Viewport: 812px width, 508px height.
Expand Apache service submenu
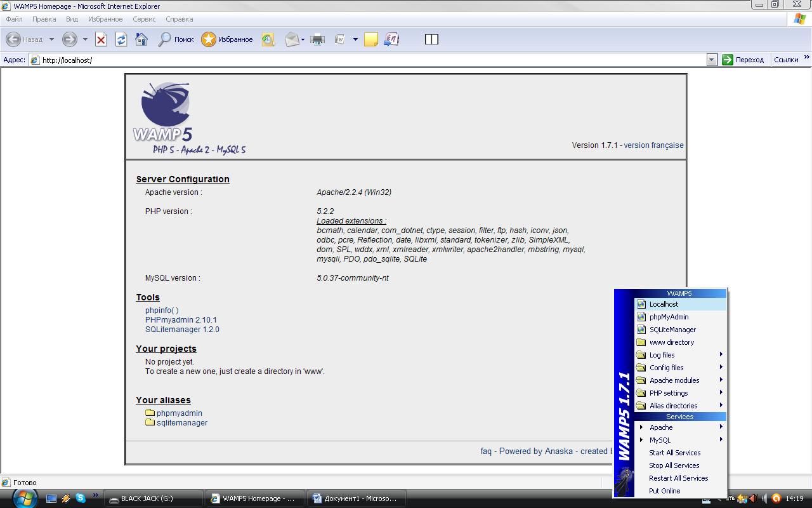pyautogui.click(x=721, y=427)
